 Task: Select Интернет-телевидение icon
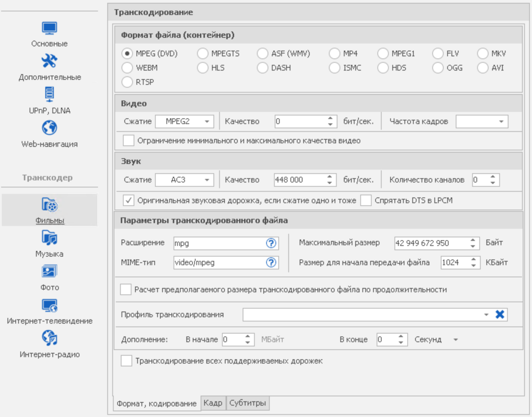click(x=49, y=305)
